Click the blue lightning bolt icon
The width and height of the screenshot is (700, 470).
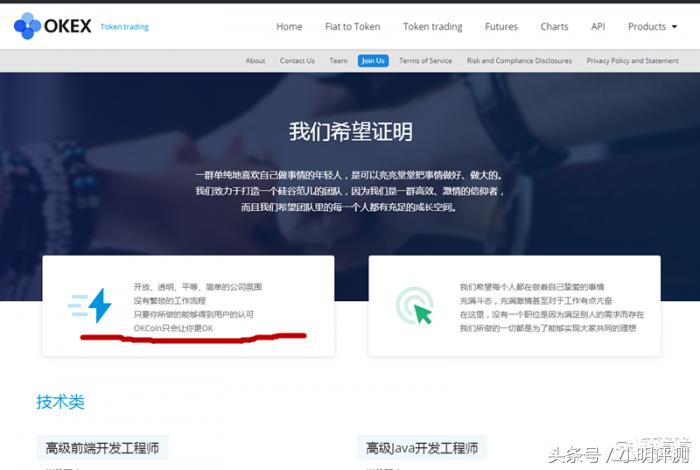[99, 306]
